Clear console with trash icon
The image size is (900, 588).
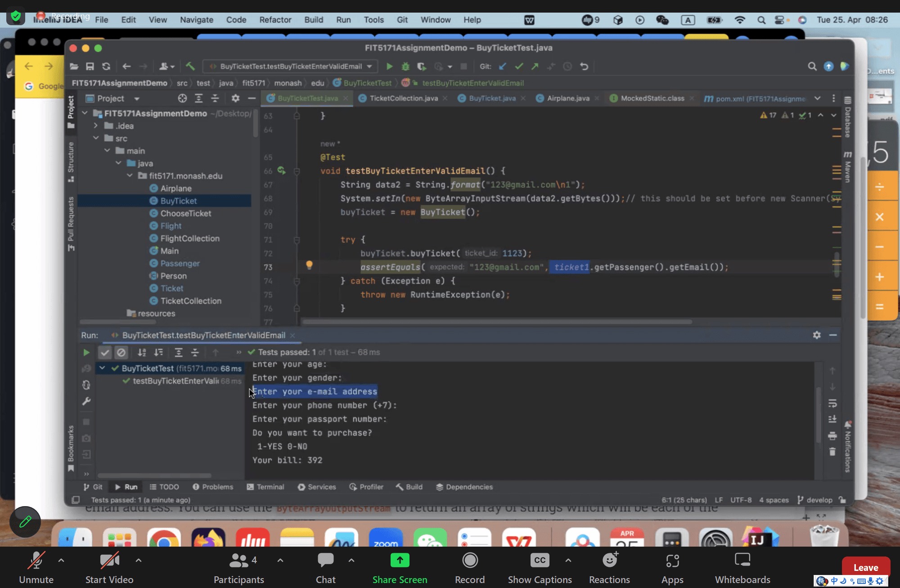pyautogui.click(x=832, y=452)
